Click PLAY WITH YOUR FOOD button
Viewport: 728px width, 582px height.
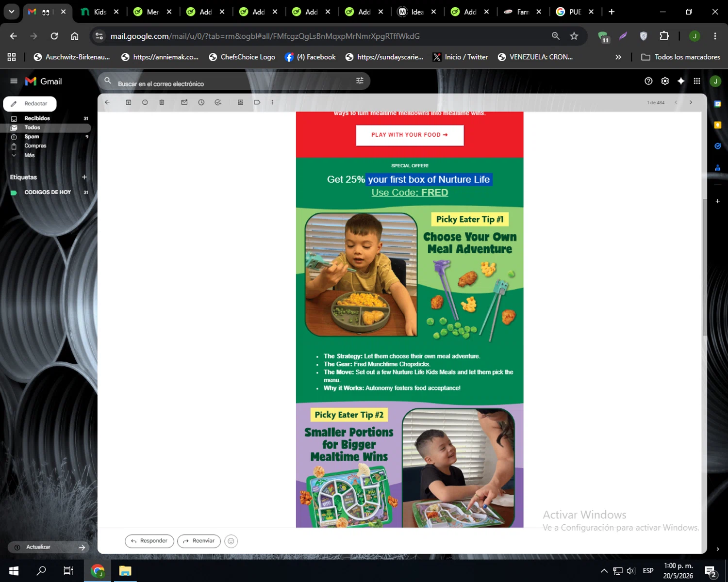pos(410,135)
